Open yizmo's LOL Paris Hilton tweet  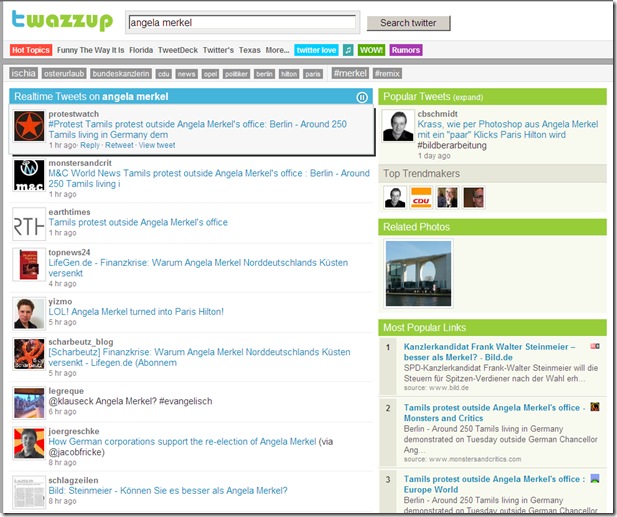tap(136, 312)
